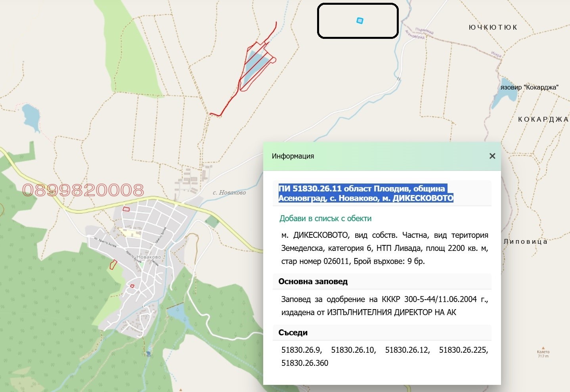Viewport: 570px width, 392px height.
Task: Click the язовир Кокарджа label
Action: tap(529, 86)
